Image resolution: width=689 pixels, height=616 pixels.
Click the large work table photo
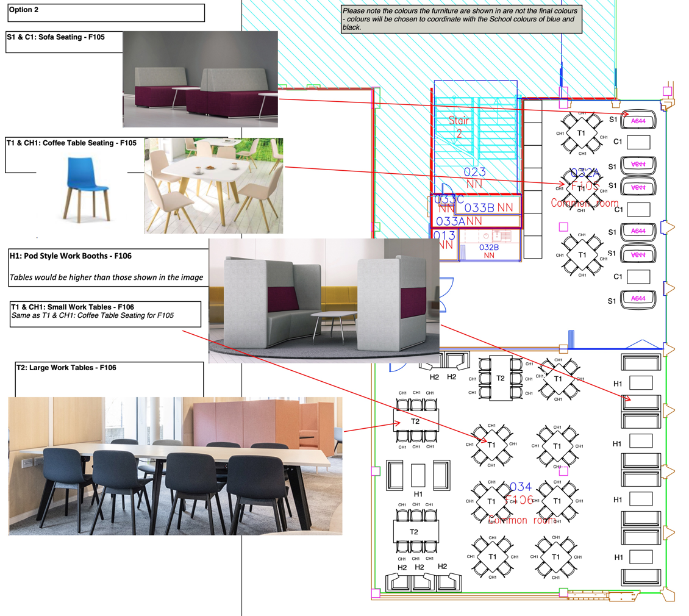pyautogui.click(x=175, y=466)
